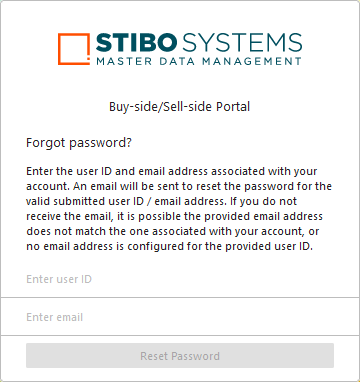Select the Buy-side/Sell-side Portal title
This screenshot has height=382, width=360.
point(180,107)
